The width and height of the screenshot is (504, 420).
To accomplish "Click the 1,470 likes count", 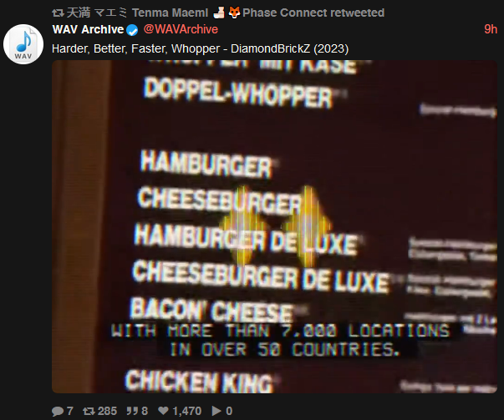I will point(187,411).
